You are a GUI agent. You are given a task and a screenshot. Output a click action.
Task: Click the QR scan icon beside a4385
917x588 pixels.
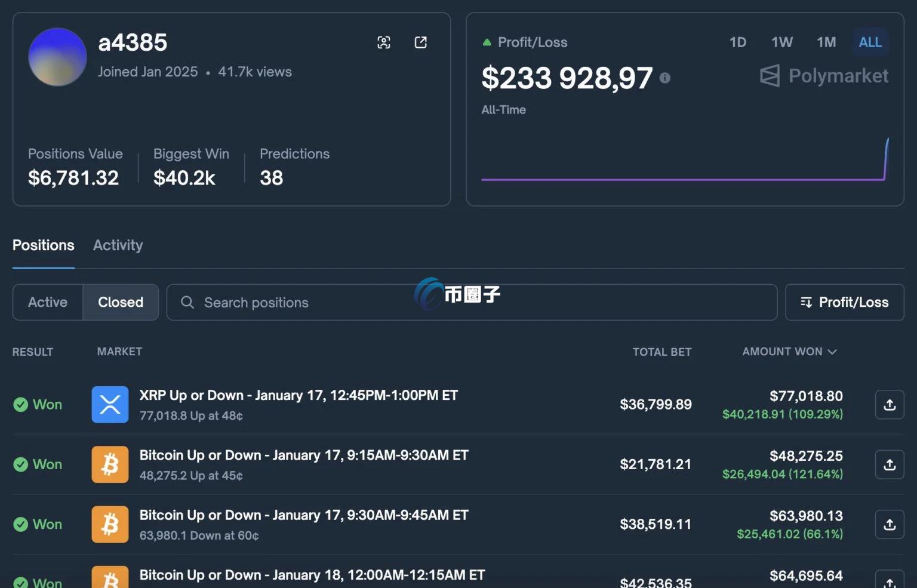pos(384,42)
